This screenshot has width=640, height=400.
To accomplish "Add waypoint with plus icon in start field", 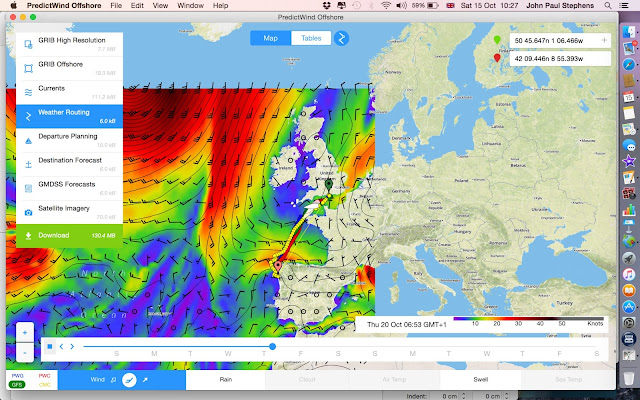I will click(604, 40).
